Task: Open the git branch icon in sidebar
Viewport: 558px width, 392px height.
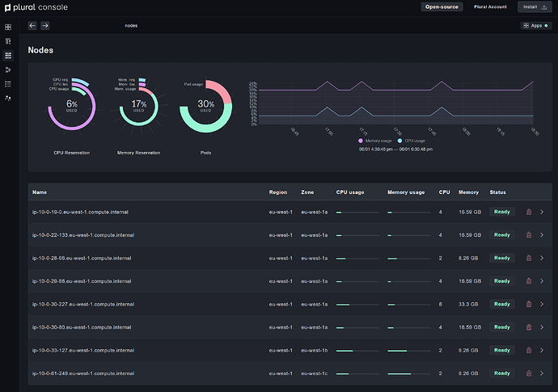Action: click(8, 70)
